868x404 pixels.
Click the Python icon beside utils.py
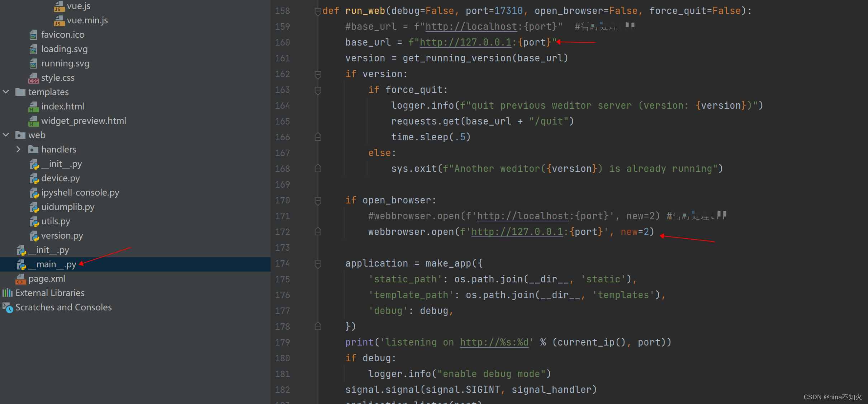click(34, 221)
